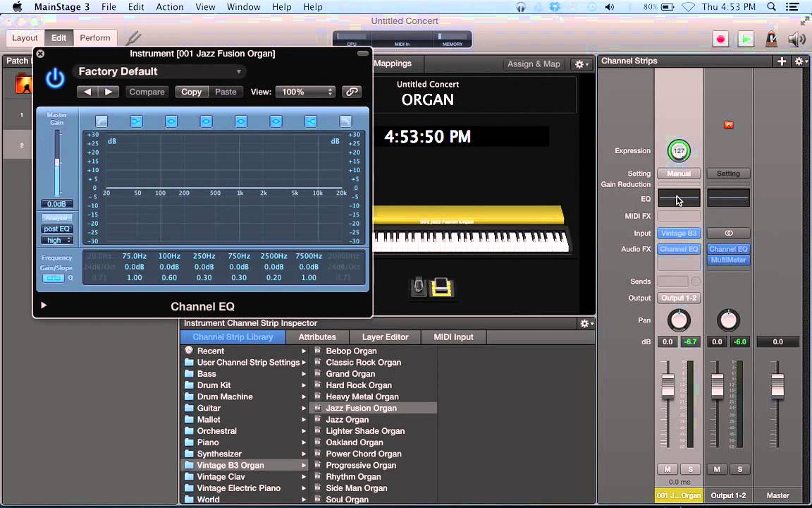Select the Soul Organ setting
The width and height of the screenshot is (812, 508).
[347, 500]
